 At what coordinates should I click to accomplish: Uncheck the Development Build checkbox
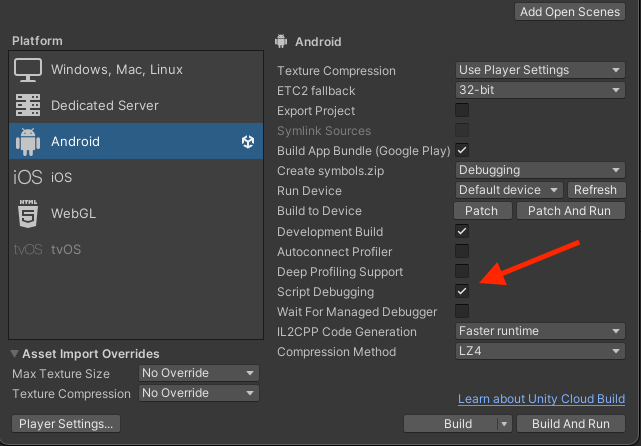462,231
